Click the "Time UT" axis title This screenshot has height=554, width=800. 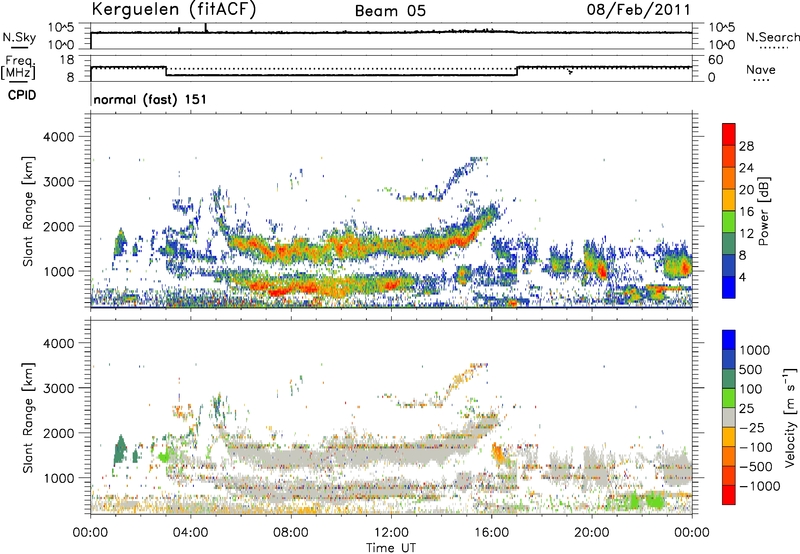coord(391,548)
